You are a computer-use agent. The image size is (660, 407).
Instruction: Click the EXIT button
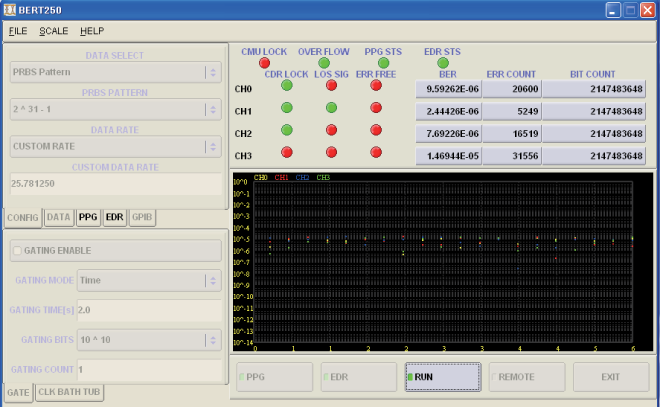[x=611, y=377]
